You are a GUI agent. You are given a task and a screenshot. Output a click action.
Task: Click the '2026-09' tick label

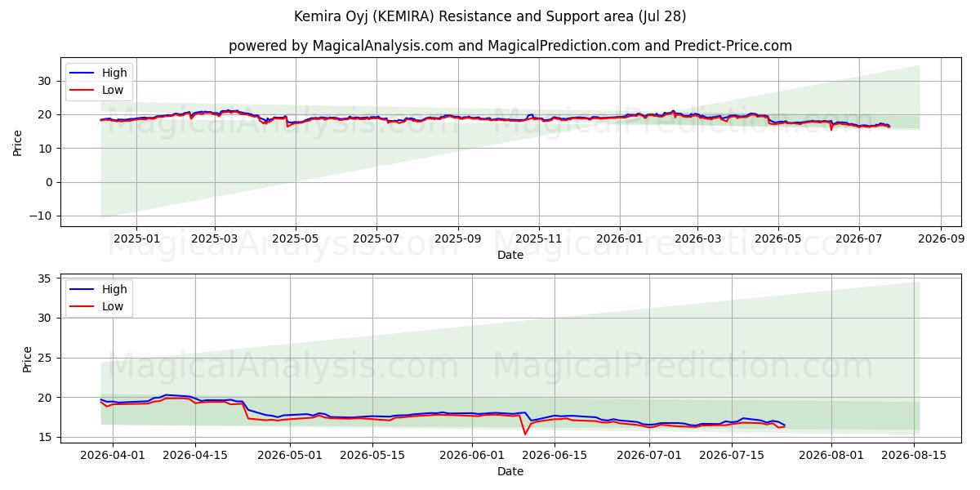(941, 239)
